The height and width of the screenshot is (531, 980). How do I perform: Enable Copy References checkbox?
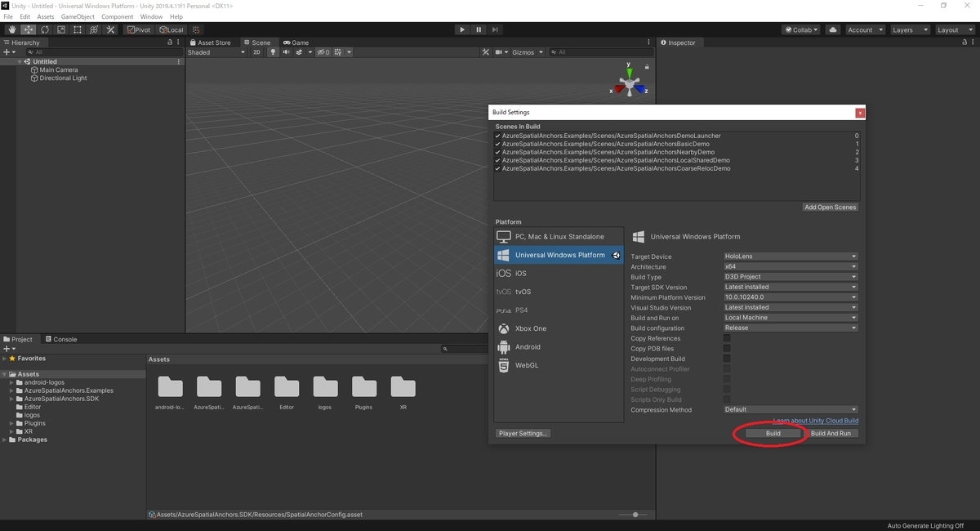coord(727,338)
